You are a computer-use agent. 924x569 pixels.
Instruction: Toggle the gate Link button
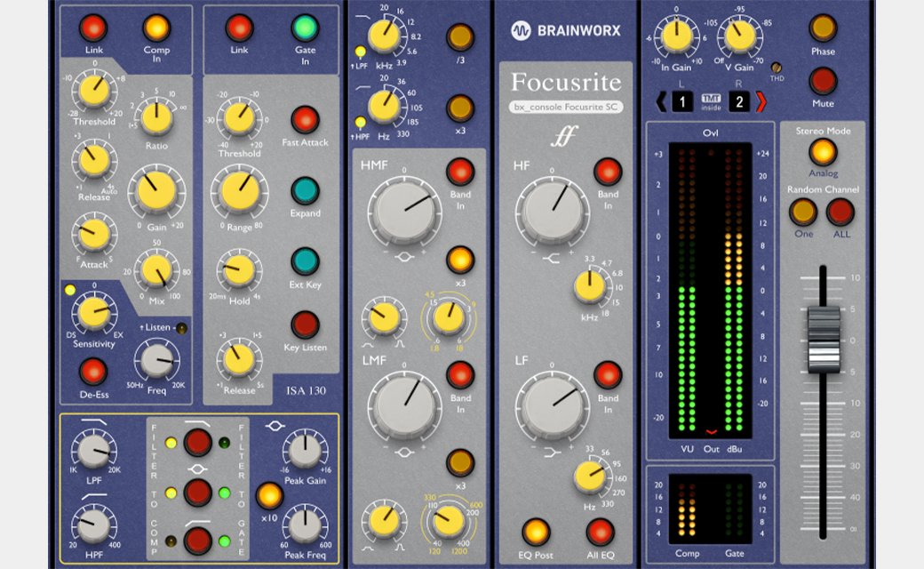(239, 28)
